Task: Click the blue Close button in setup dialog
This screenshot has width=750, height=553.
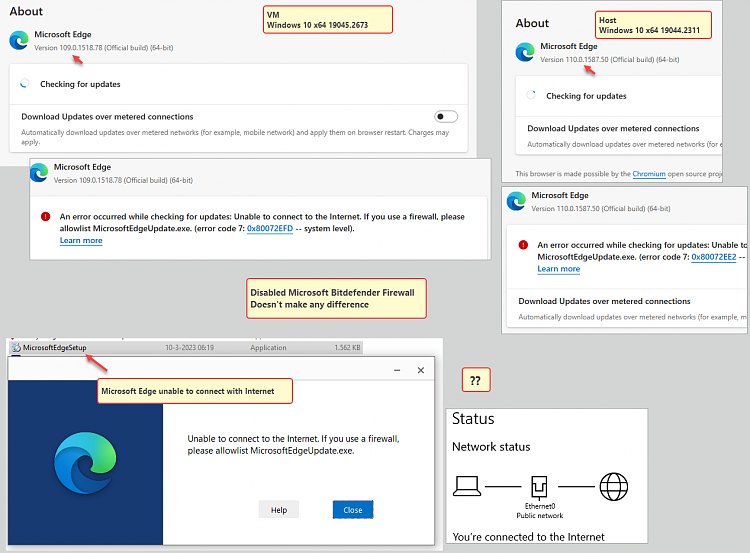Action: point(353,510)
